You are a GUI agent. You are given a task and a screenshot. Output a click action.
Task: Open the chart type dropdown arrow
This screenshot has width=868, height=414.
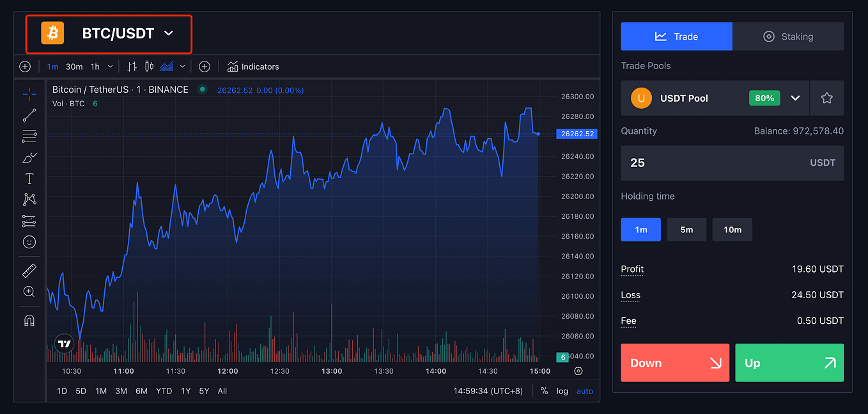[x=182, y=66]
